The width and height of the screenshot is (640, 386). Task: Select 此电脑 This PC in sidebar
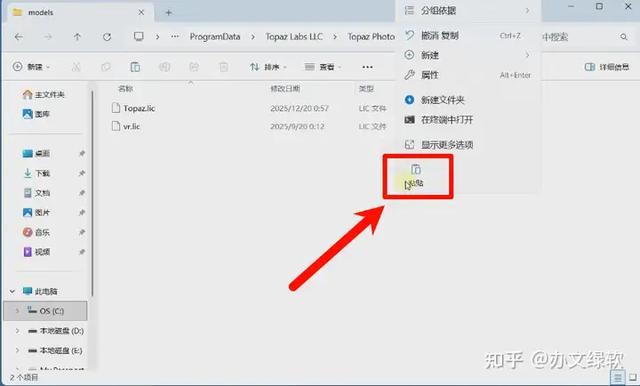coord(40,291)
